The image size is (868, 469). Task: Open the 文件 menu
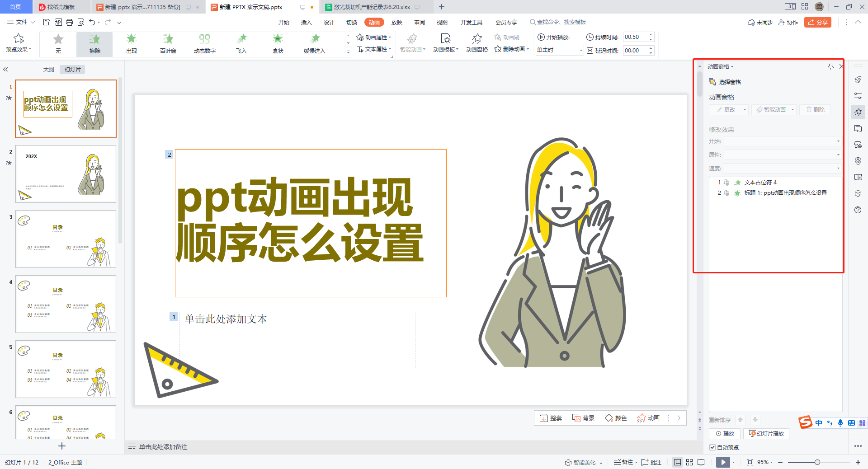pos(21,22)
